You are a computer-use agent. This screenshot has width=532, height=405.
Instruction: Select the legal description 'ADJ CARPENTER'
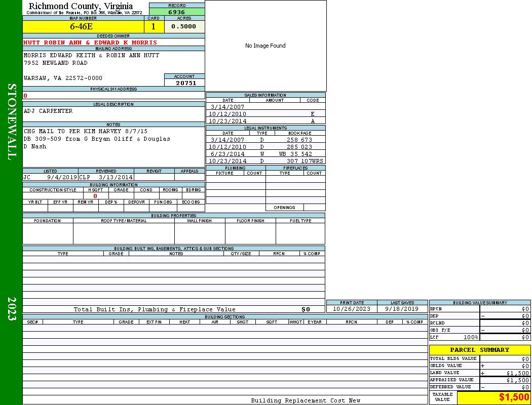48,111
